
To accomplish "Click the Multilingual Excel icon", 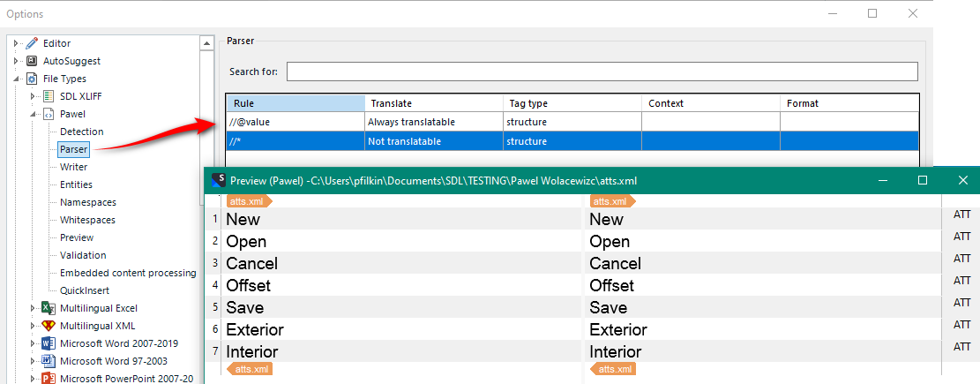I will coord(49,308).
